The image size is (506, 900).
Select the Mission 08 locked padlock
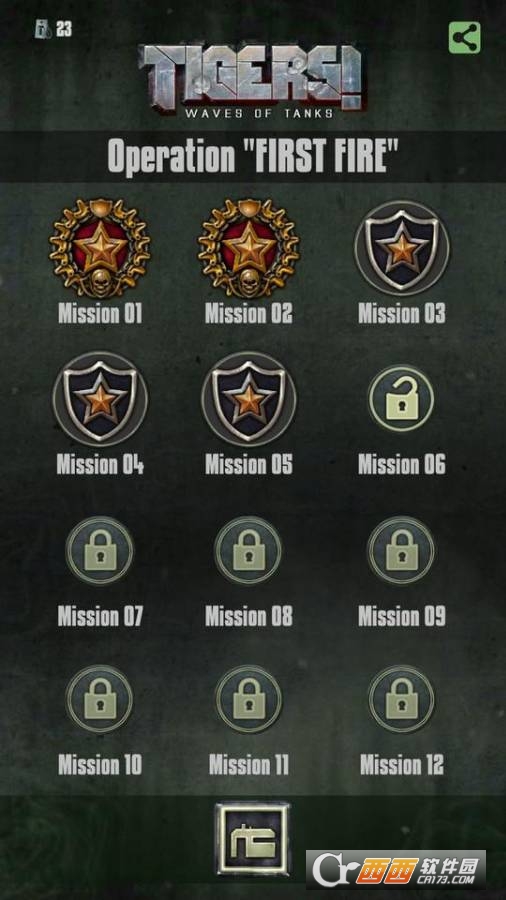point(248,550)
